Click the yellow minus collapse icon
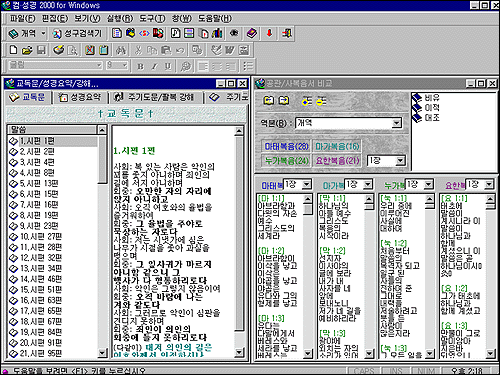The height and width of the screenshot is (375, 500). tap(321, 101)
